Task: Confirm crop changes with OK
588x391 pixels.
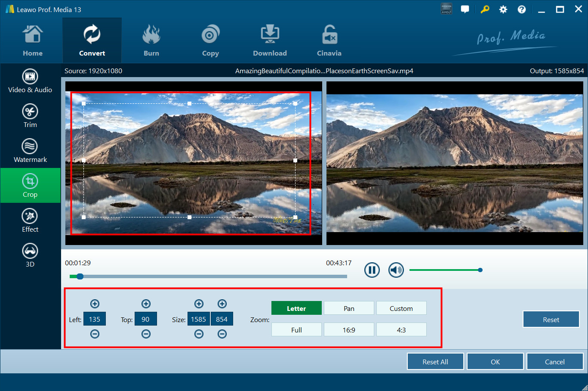Action: [495, 362]
